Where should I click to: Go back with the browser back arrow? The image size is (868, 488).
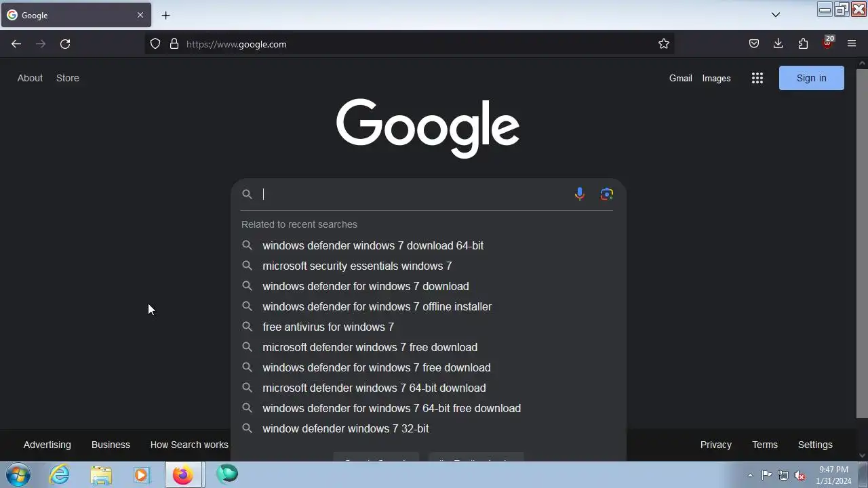click(x=16, y=44)
